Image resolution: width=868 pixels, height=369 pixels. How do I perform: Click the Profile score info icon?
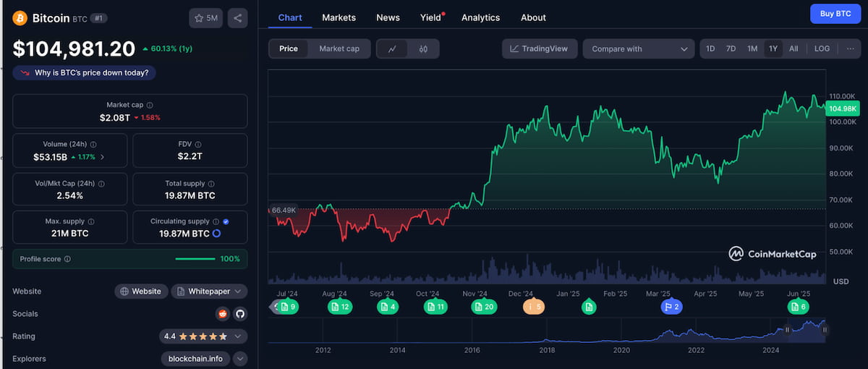coord(67,259)
